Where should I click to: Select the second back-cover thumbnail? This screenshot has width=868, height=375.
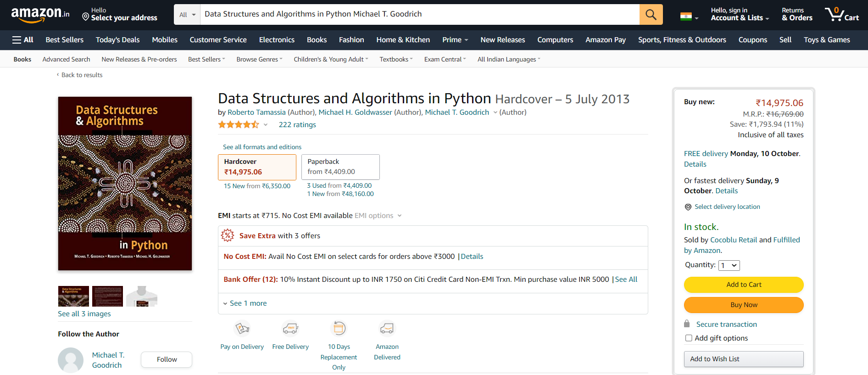point(107,296)
